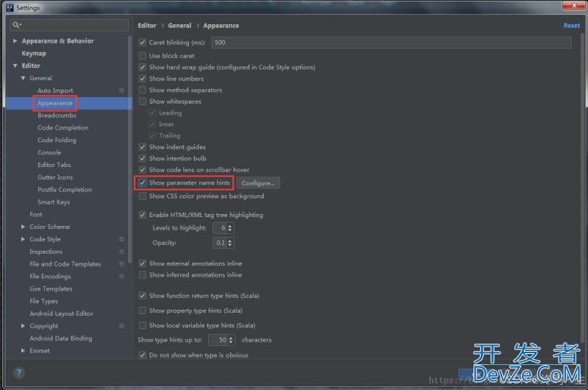Toggle Enable HTML/XML tag tree highlighting

pos(143,215)
